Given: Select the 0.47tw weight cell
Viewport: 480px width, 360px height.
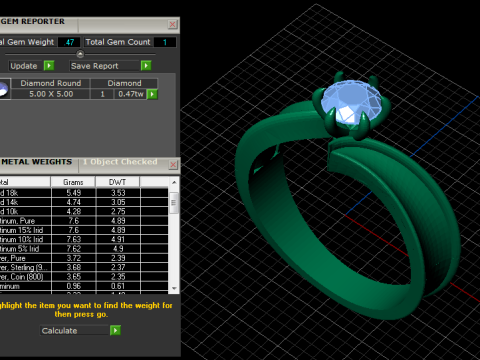Looking at the screenshot, I should (x=131, y=94).
